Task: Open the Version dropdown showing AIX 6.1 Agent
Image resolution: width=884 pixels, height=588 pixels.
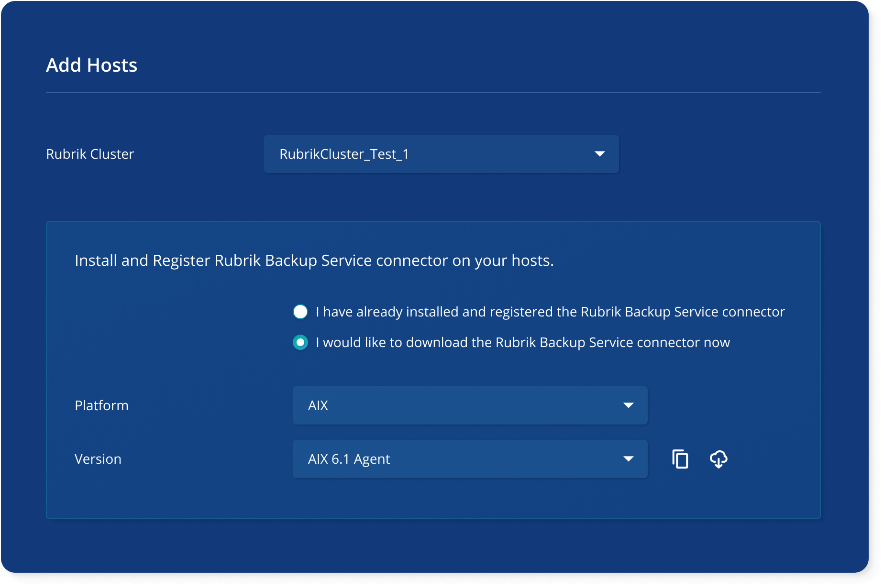Action: click(470, 459)
